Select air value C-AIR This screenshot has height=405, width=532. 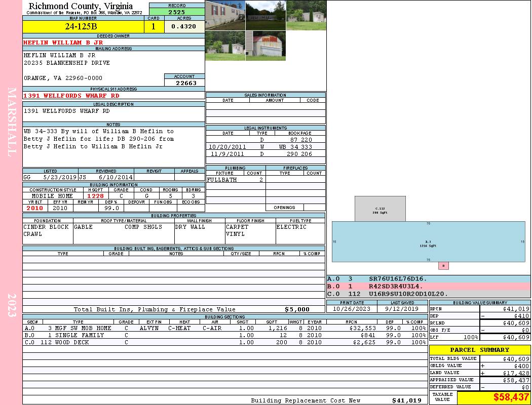212,328
